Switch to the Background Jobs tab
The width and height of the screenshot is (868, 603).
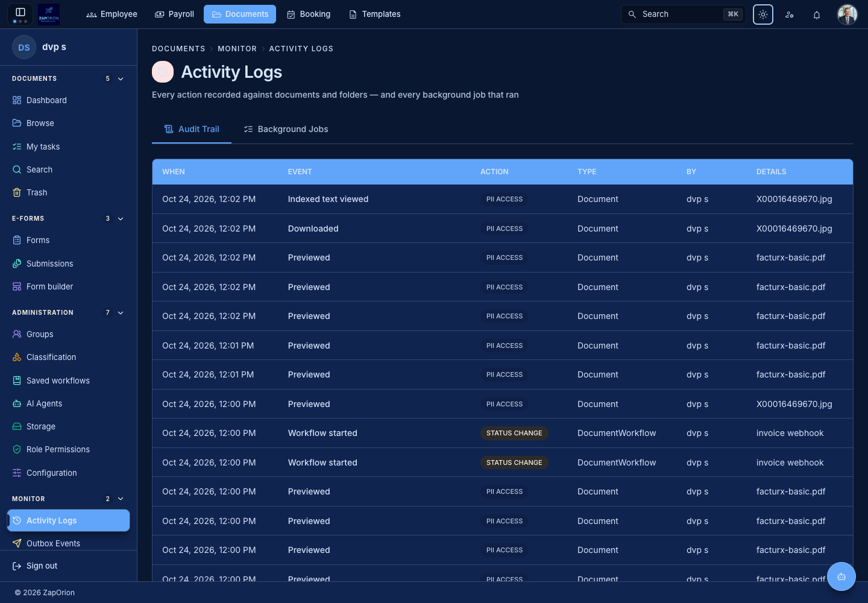(x=286, y=129)
